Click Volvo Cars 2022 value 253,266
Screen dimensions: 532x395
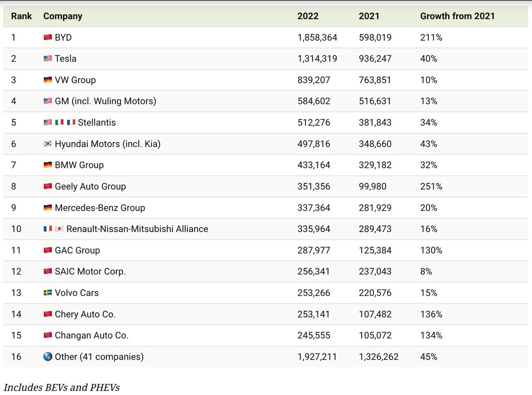314,293
